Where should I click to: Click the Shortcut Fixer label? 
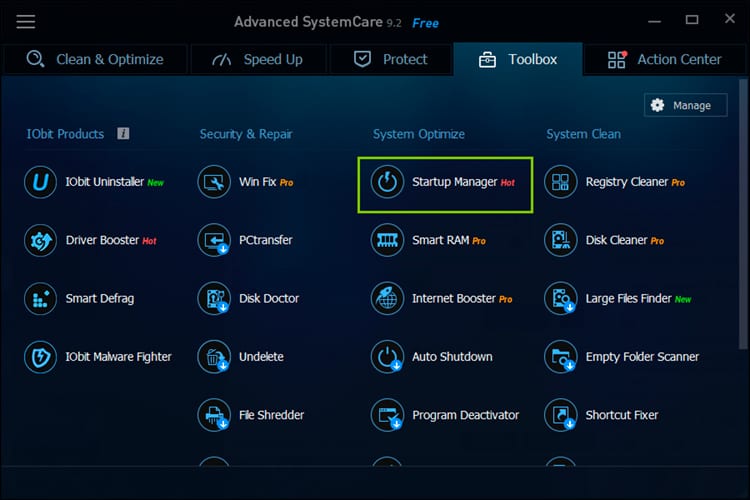pyautogui.click(x=622, y=415)
